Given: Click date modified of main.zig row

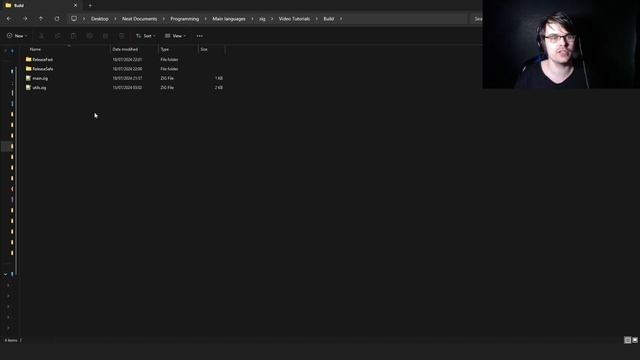Looking at the screenshot, I should 127,78.
